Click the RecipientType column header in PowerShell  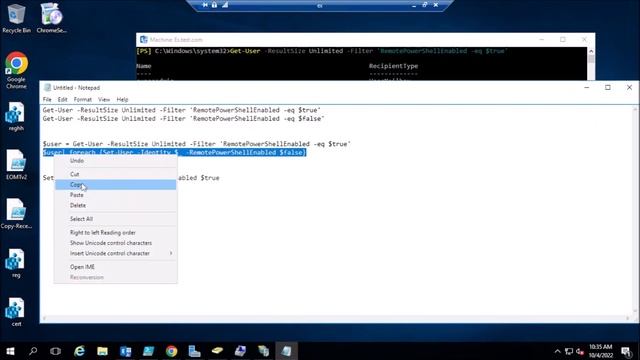point(393,66)
